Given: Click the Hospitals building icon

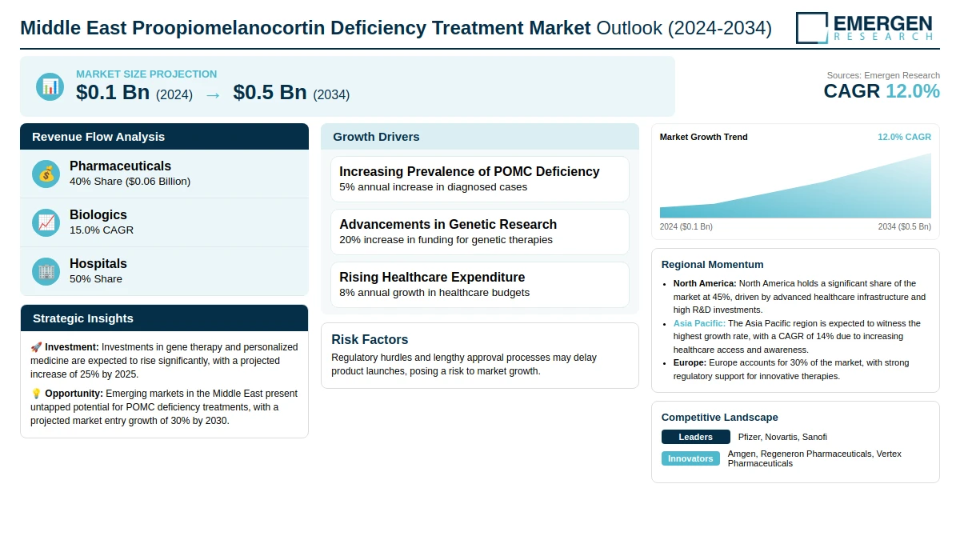Looking at the screenshot, I should coord(46,271).
